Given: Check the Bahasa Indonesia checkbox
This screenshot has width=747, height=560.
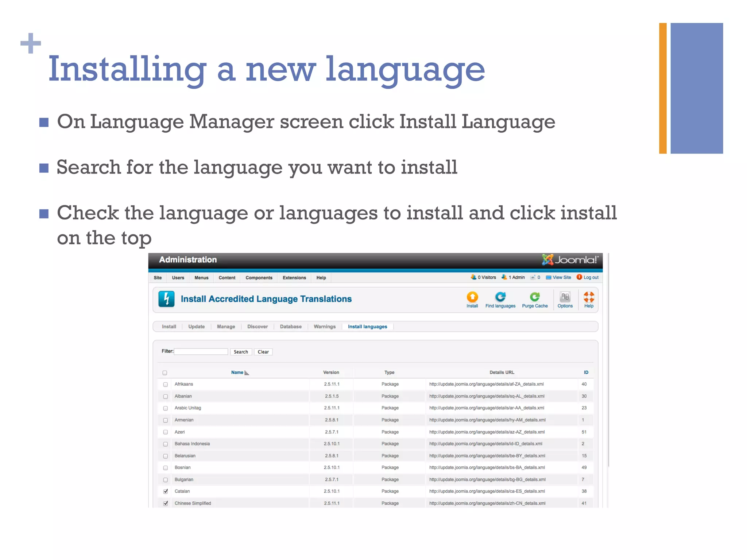Looking at the screenshot, I should point(166,444).
